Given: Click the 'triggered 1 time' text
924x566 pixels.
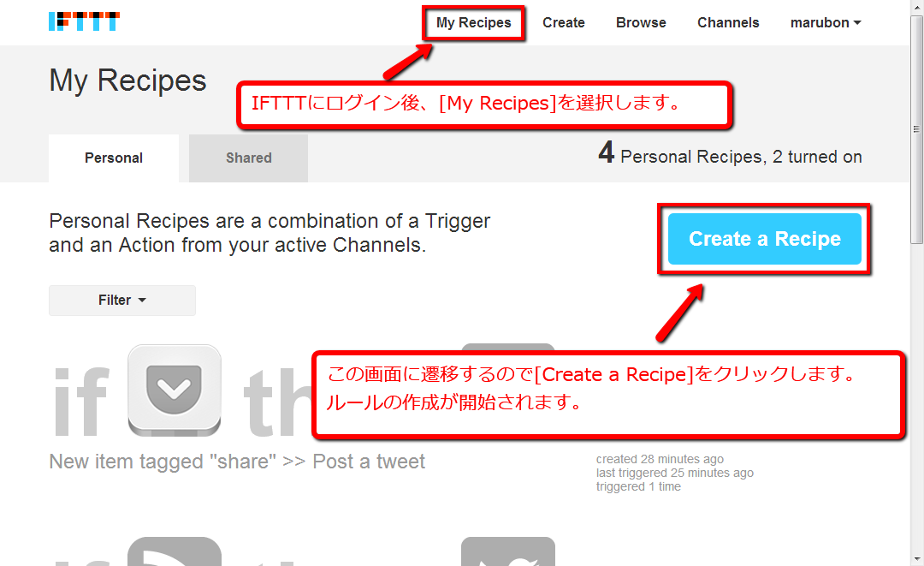Looking at the screenshot, I should [638, 486].
